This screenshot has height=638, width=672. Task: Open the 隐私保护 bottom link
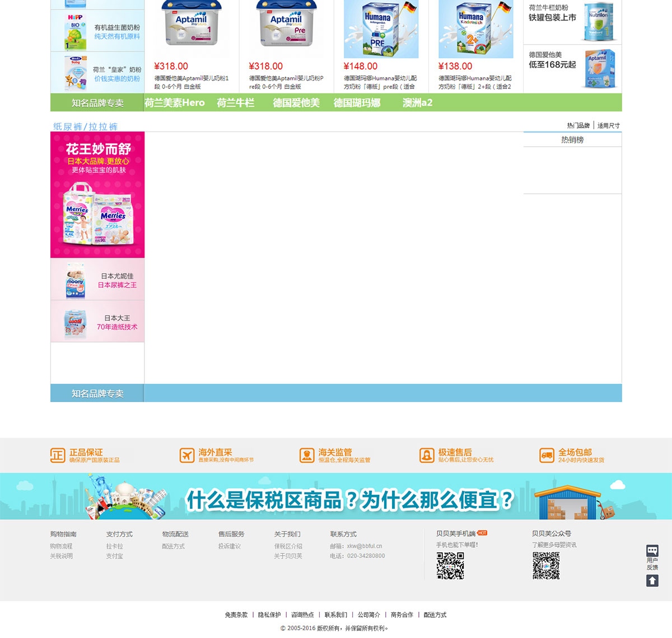coord(269,614)
